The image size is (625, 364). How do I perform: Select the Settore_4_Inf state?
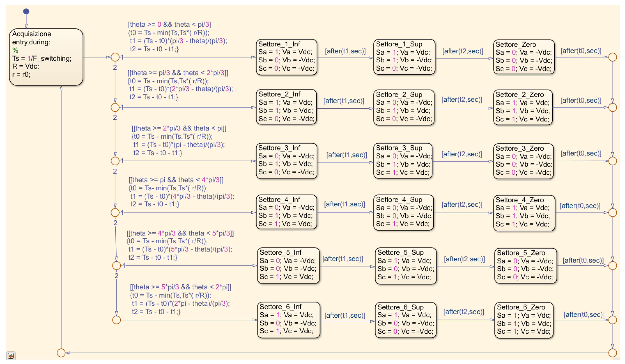286,212
